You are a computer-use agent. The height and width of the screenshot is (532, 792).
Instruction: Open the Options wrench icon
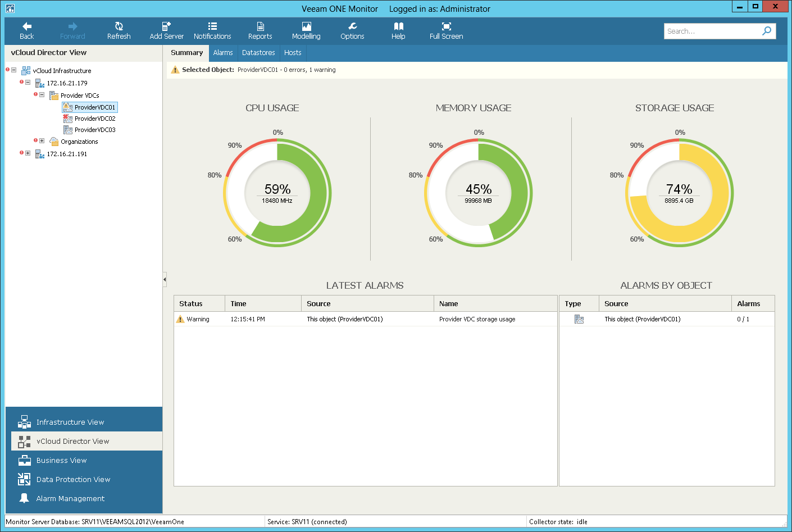[x=352, y=26]
